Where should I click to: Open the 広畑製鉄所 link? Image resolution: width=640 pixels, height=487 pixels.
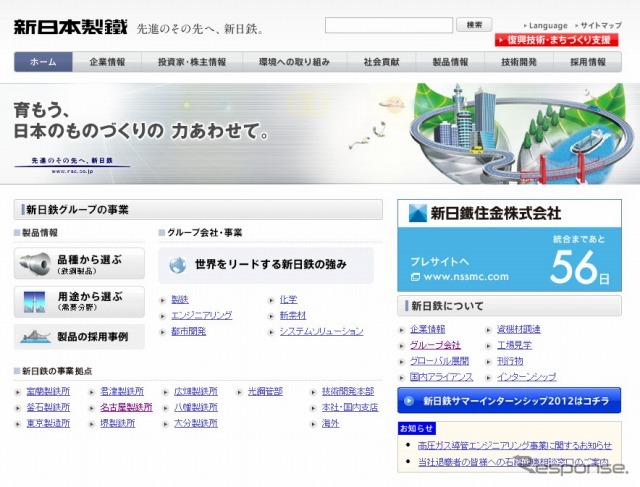pos(196,391)
